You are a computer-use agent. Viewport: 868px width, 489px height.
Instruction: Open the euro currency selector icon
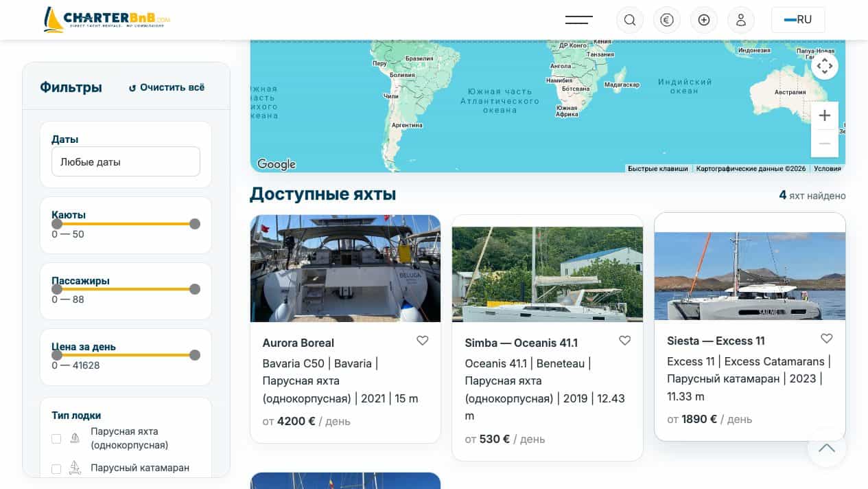[x=667, y=20]
